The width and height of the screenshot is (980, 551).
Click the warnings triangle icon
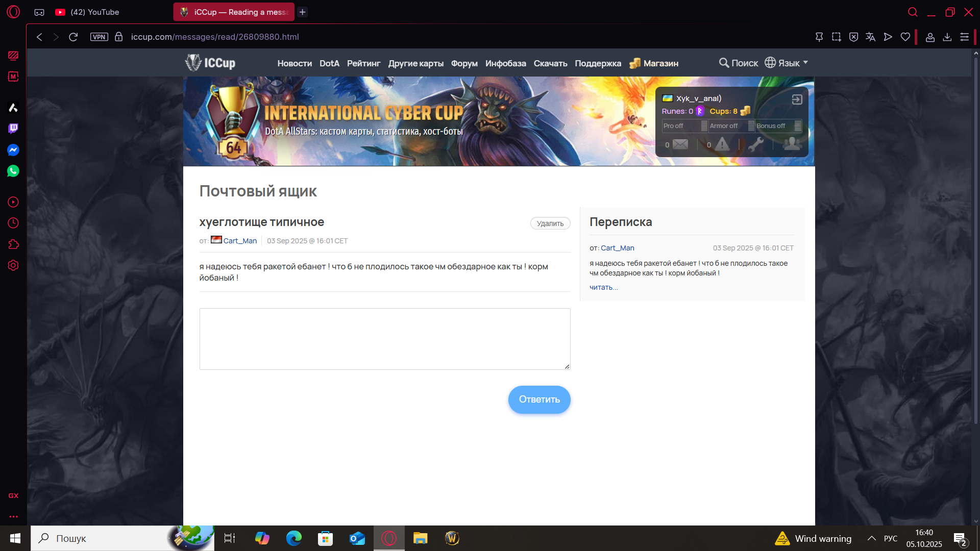pyautogui.click(x=722, y=145)
